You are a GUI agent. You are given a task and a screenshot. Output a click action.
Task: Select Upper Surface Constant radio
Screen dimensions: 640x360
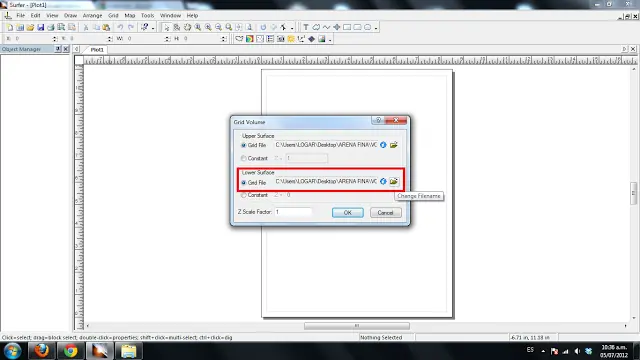point(244,158)
